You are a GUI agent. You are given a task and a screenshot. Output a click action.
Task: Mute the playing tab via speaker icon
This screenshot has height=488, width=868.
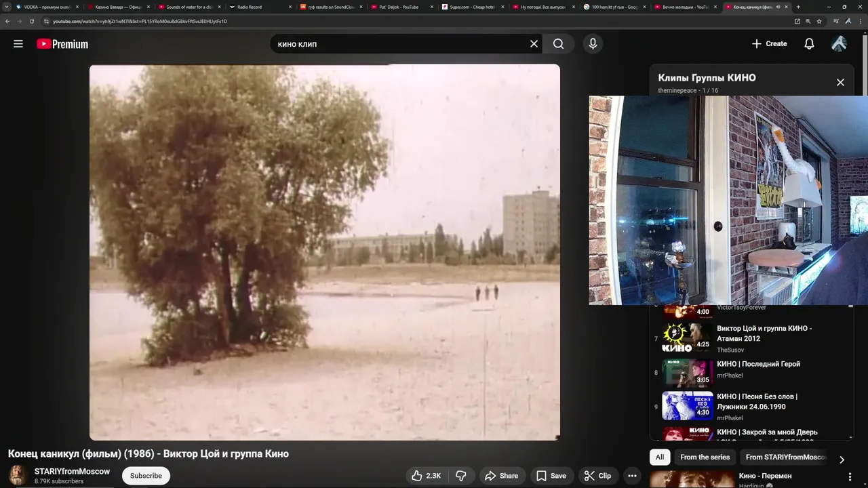(778, 7)
